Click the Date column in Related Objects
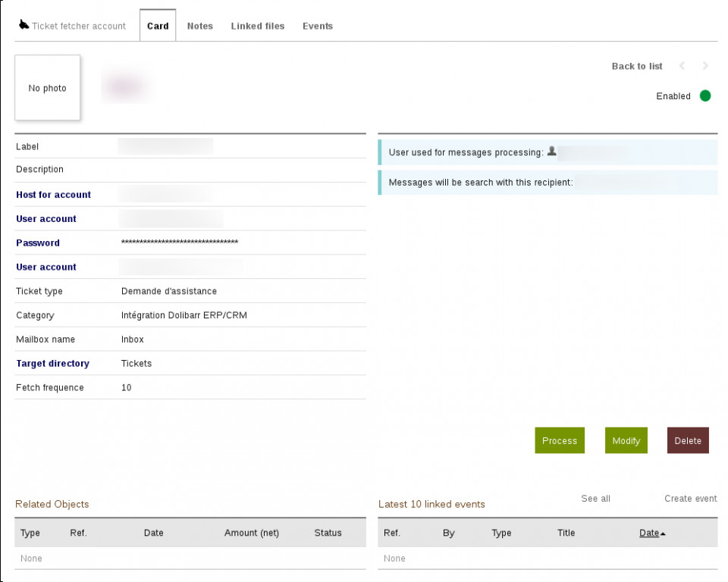728x582 pixels. pos(154,533)
